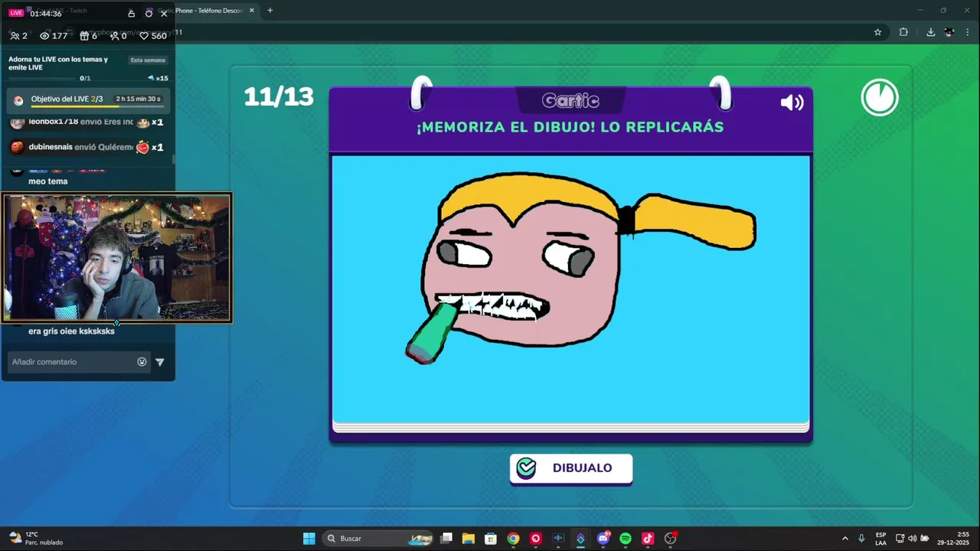This screenshot has height=551, width=980.
Task: Open the Esta semana selector
Action: [148, 60]
